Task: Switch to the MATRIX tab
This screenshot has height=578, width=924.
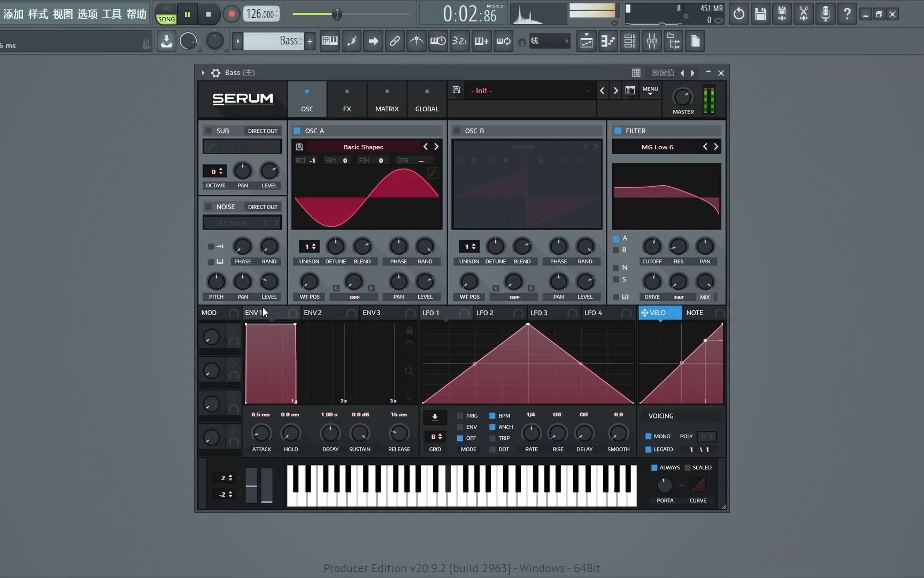Action: click(387, 100)
